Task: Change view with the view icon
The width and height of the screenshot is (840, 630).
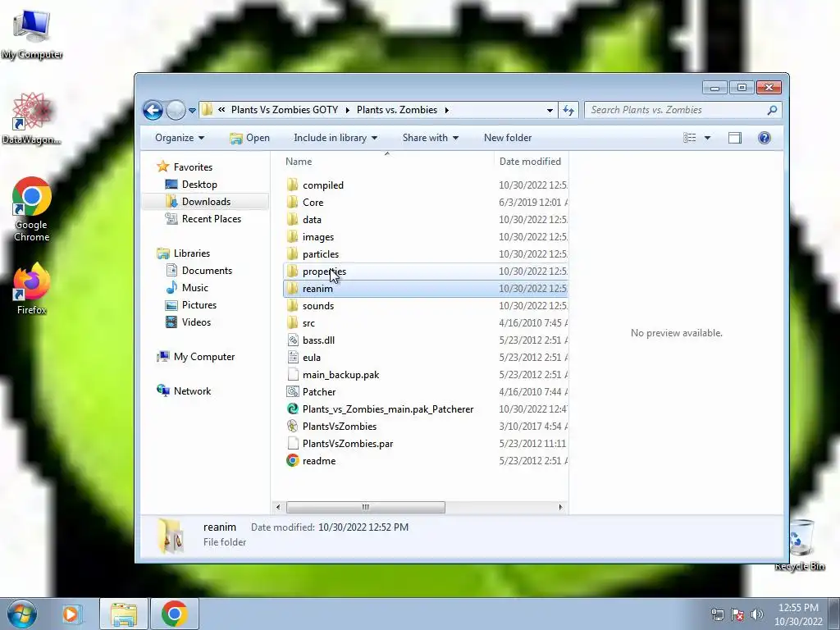Action: (689, 138)
